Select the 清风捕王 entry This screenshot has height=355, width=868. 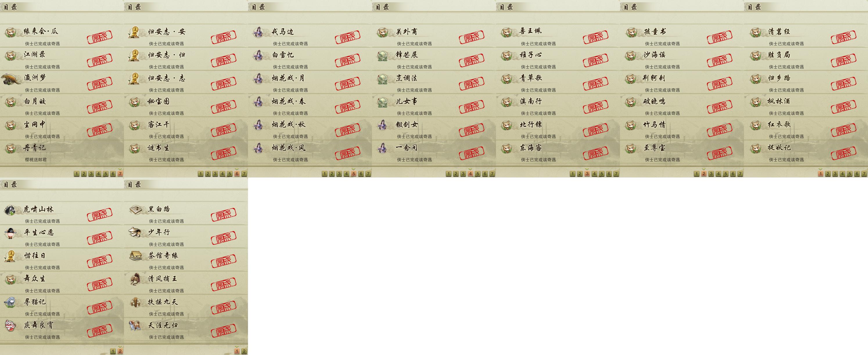point(186,283)
